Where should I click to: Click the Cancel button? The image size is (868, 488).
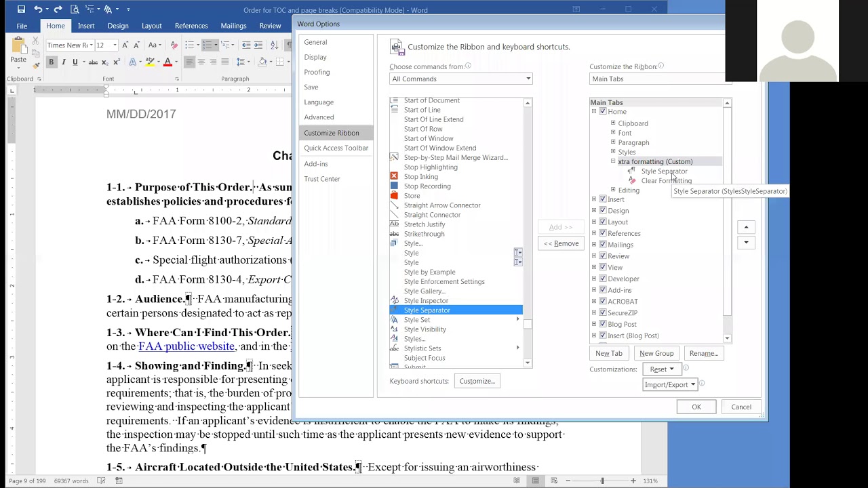(x=741, y=407)
